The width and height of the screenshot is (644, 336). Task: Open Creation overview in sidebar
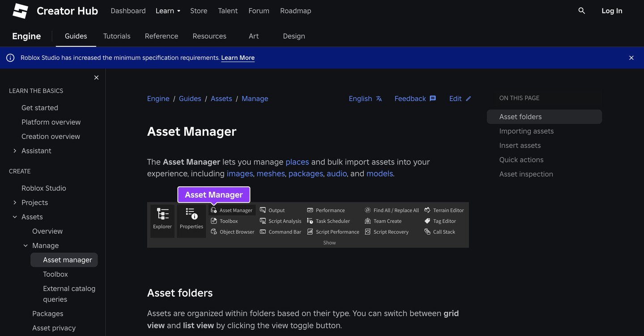(51, 136)
